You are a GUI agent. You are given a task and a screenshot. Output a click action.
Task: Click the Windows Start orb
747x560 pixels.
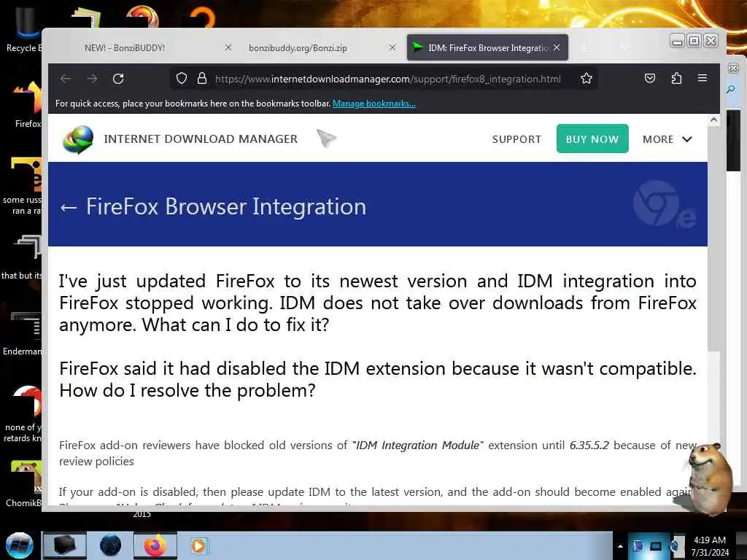(19, 545)
